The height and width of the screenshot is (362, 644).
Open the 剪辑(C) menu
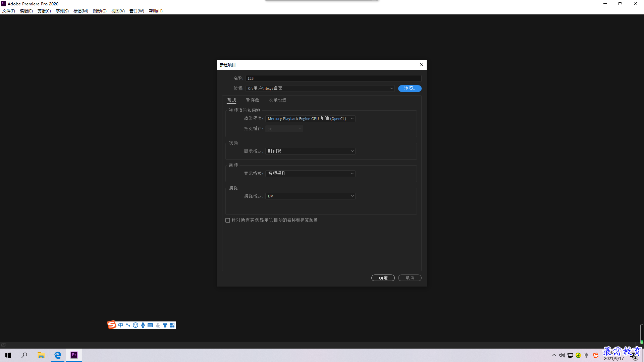tap(44, 11)
